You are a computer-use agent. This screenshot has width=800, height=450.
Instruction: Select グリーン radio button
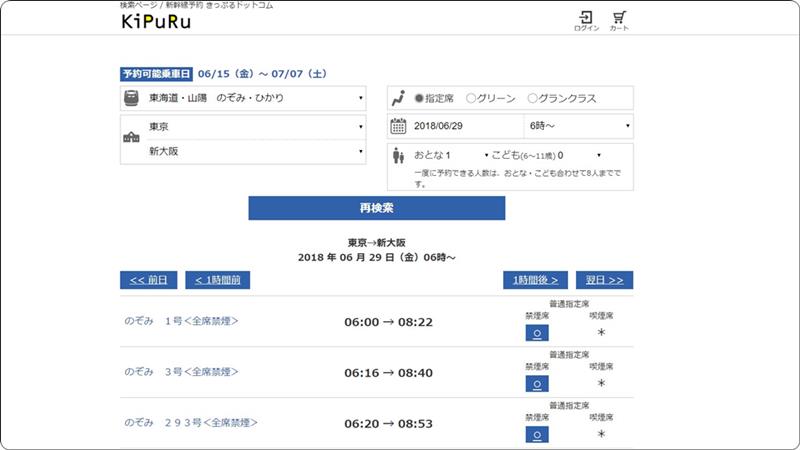471,98
